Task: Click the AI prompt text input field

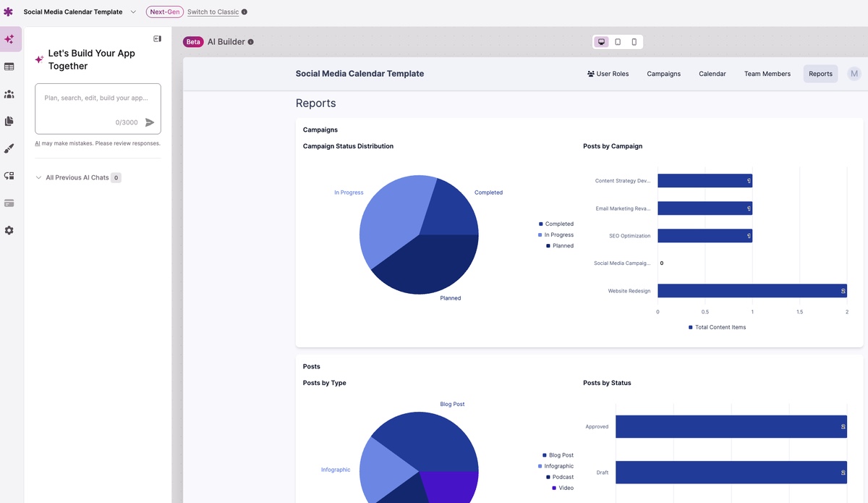Action: [98, 103]
